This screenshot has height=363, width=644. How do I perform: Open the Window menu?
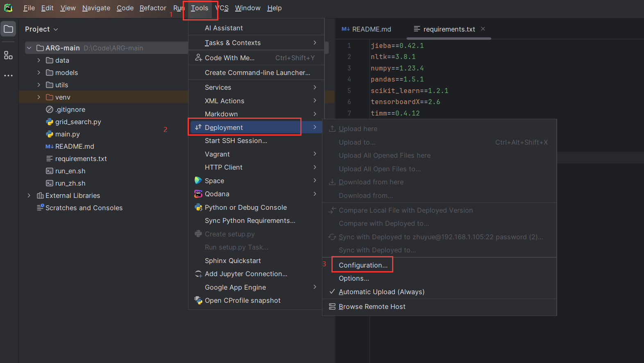tap(247, 8)
